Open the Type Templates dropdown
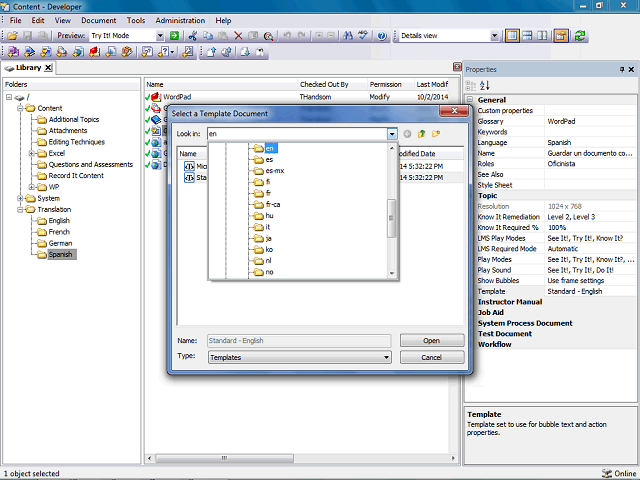Image resolution: width=640 pixels, height=480 pixels. [386, 358]
